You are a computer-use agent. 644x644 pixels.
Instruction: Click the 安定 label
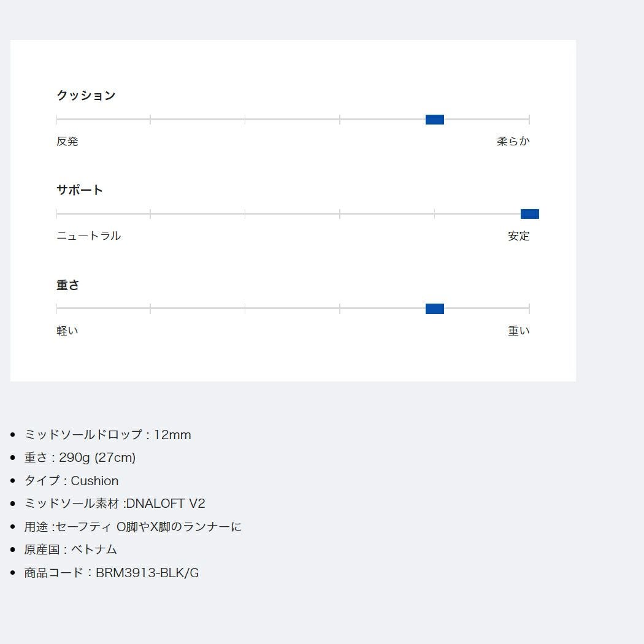click(518, 236)
